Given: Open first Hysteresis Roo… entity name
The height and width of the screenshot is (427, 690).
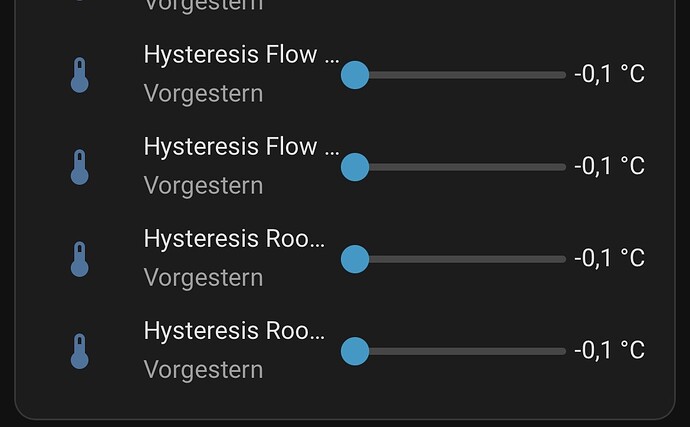Looking at the screenshot, I should [234, 239].
